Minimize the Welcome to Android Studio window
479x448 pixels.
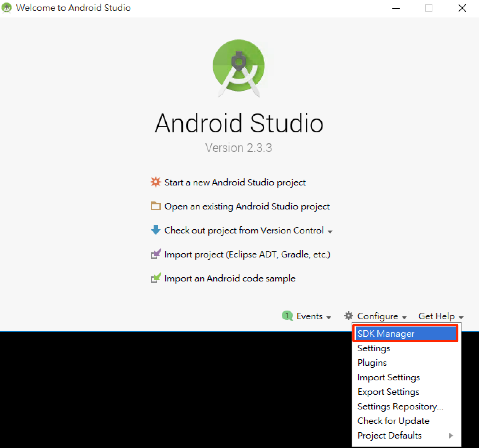tap(396, 8)
